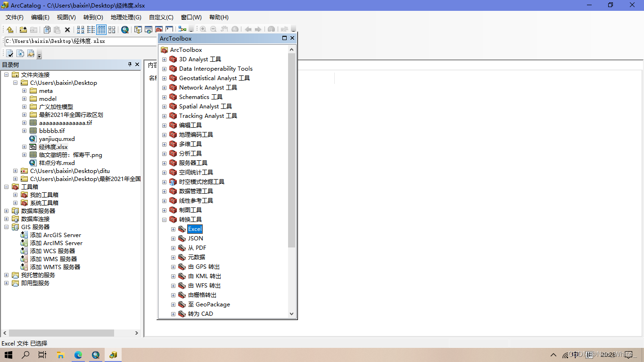The height and width of the screenshot is (362, 644).
Task: Select 系统工具箱 in catalog tree
Action: point(44,203)
